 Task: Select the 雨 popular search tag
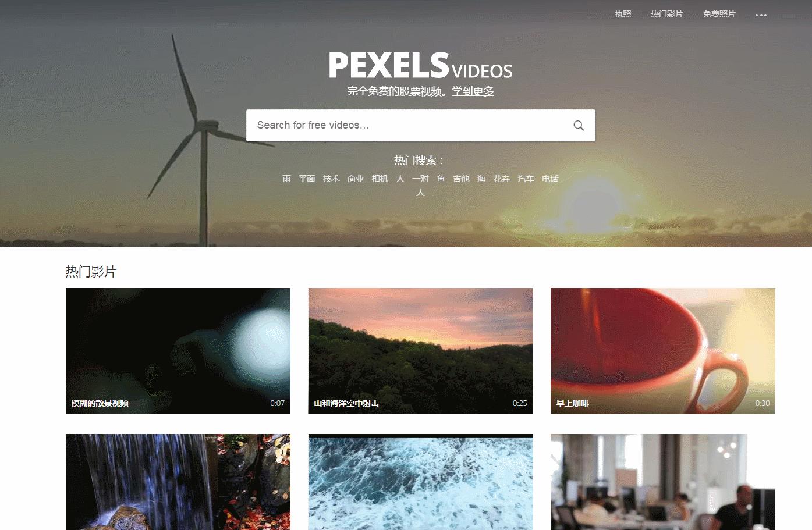[x=286, y=179]
